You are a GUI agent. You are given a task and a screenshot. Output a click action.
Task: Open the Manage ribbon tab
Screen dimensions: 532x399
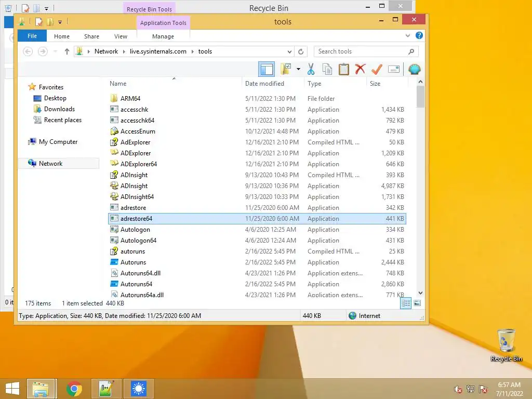coord(163,36)
